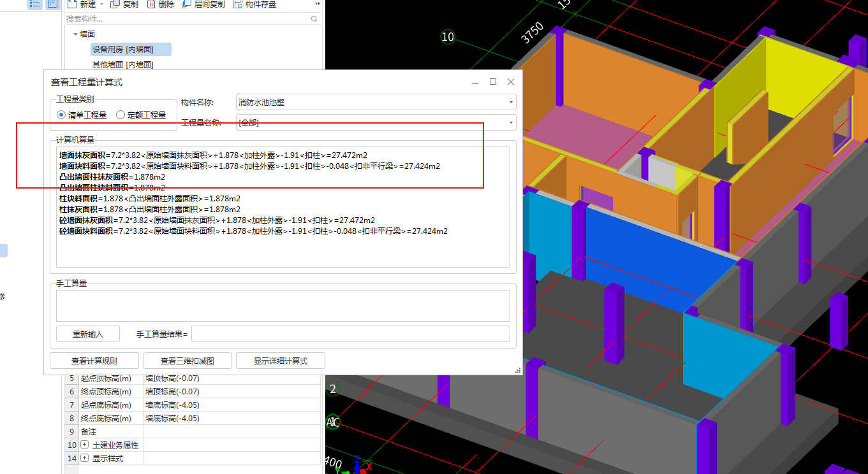Expand the toolbar overflow arrows

click(318, 4)
